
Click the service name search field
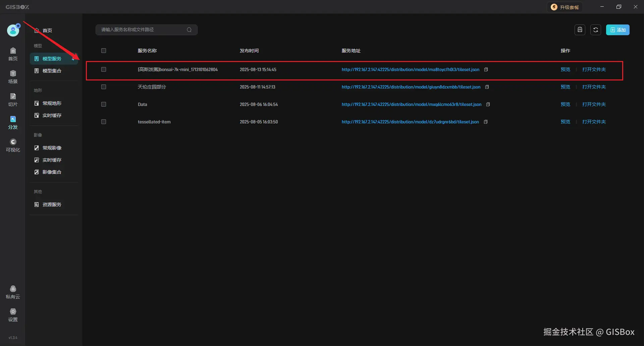[x=146, y=30]
